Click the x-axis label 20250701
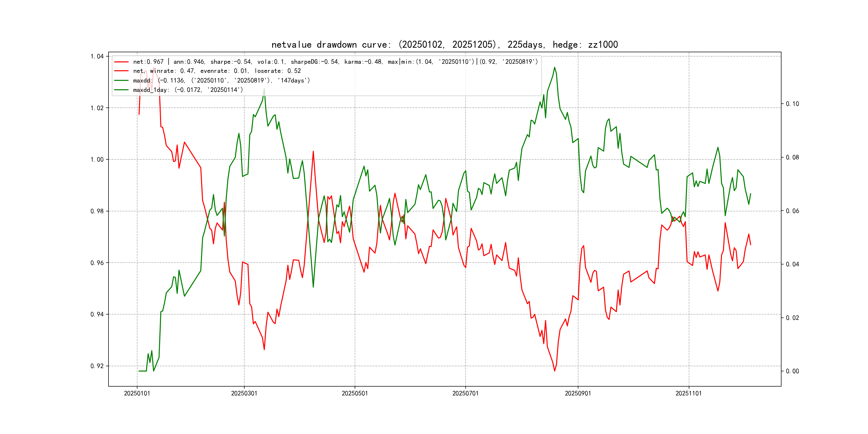 point(465,394)
